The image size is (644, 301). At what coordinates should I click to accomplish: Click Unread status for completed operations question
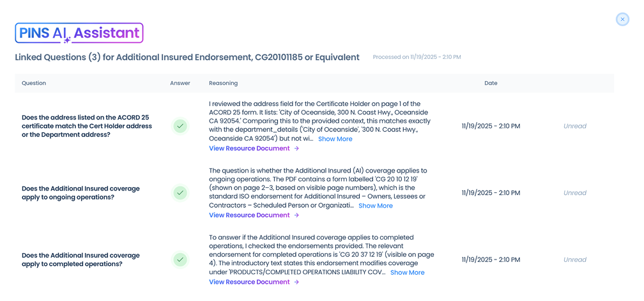coord(574,259)
